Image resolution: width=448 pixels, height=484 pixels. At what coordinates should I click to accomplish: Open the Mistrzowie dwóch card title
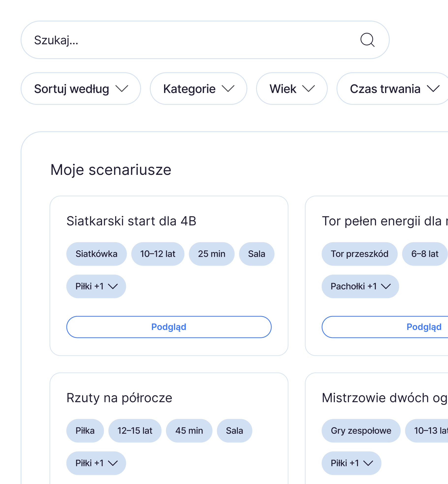385,398
